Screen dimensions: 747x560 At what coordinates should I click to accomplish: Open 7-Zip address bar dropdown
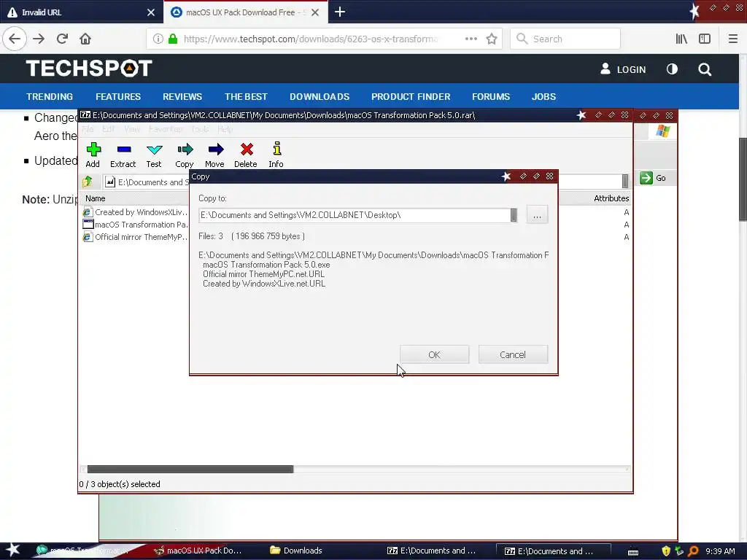coord(625,181)
